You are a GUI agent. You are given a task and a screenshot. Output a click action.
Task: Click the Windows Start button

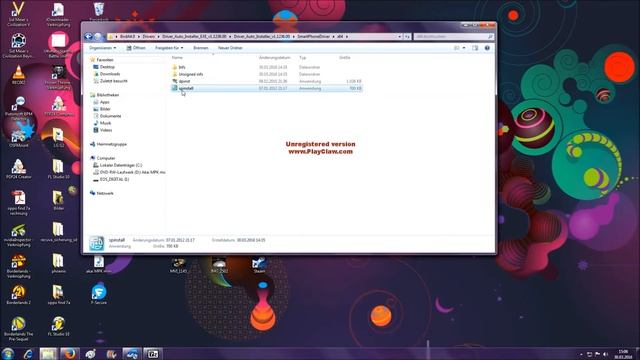(8, 353)
